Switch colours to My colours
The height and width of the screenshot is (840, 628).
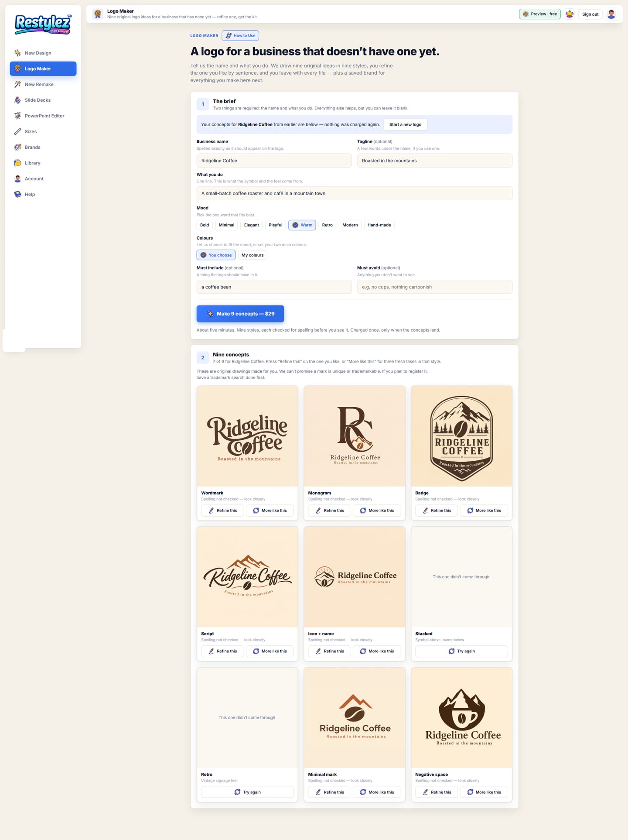pos(253,255)
